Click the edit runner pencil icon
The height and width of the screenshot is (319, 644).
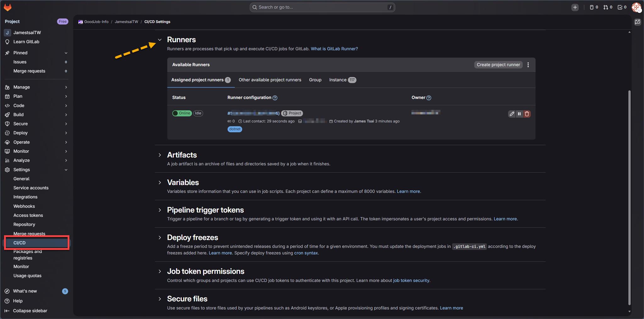point(512,114)
